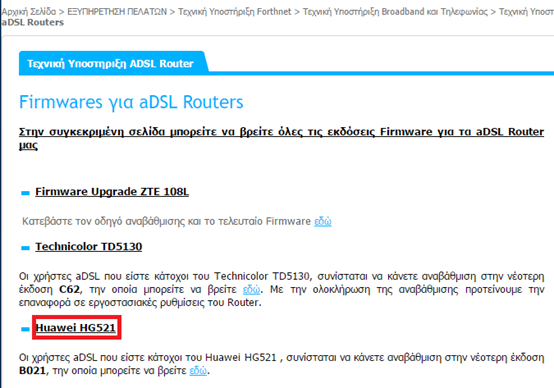
Task: Click the blue bullet beside Firmware Upgrade ZTE 108L
Action: [x=25, y=193]
